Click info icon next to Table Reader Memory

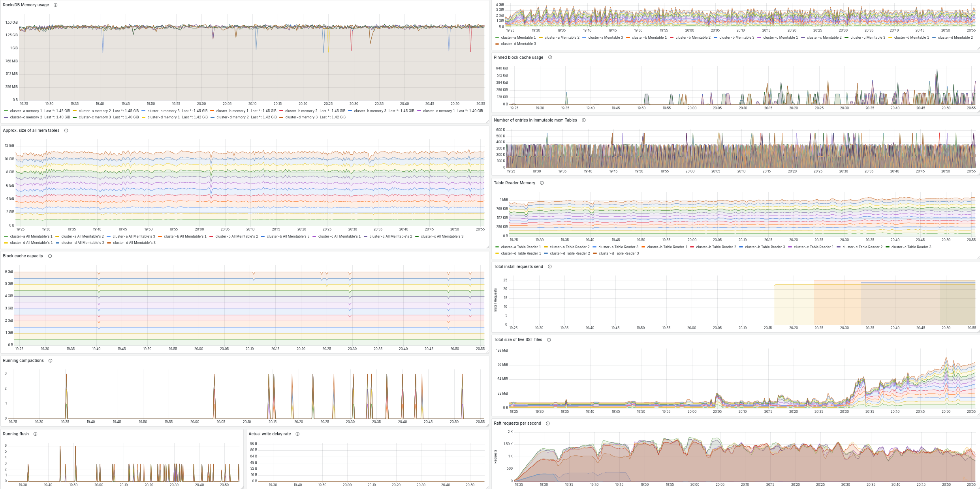pyautogui.click(x=542, y=183)
